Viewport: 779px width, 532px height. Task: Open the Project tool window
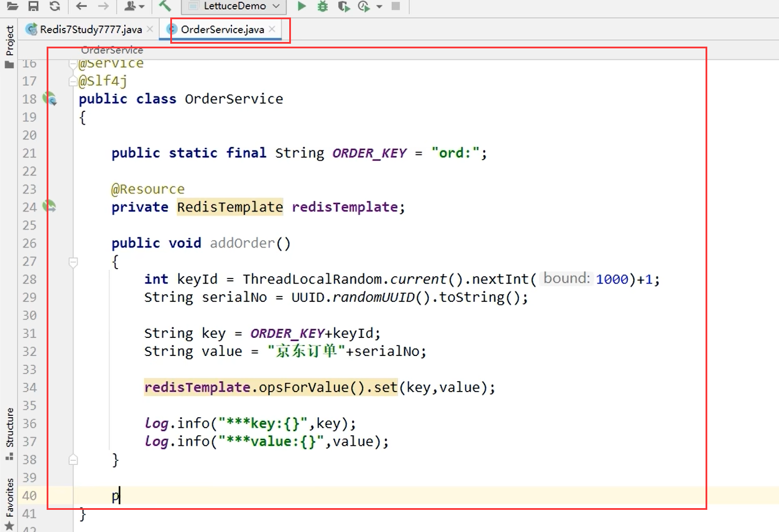[x=9, y=47]
